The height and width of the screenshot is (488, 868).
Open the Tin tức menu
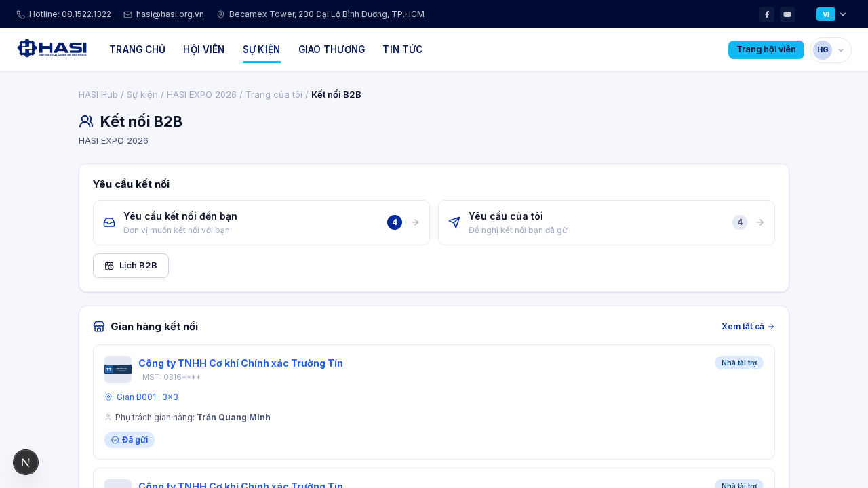coord(403,49)
